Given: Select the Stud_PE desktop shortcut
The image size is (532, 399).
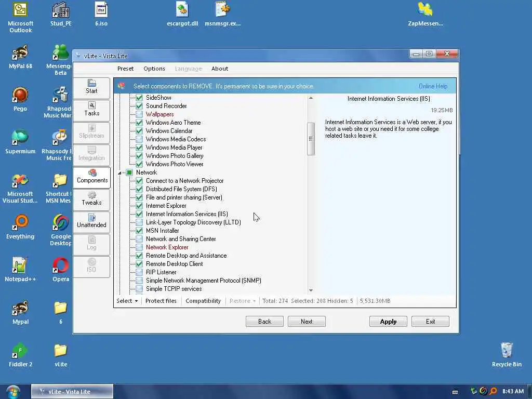Looking at the screenshot, I should (61, 14).
